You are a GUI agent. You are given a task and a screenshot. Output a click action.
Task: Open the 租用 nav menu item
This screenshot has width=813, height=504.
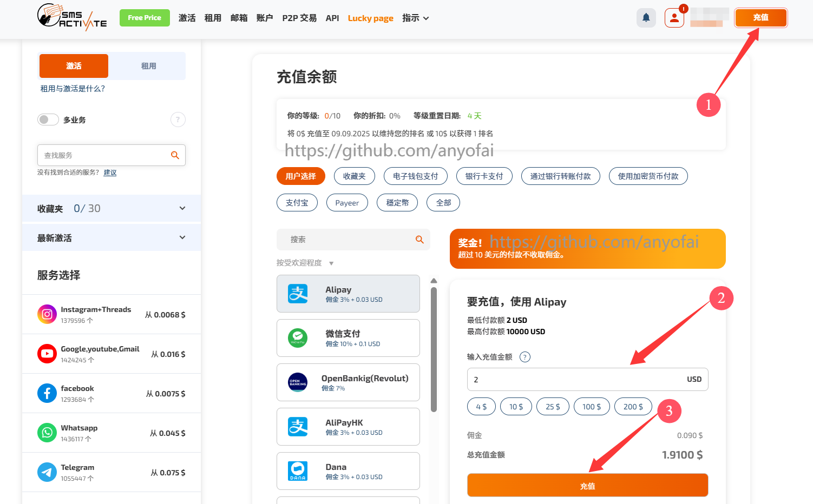(213, 18)
